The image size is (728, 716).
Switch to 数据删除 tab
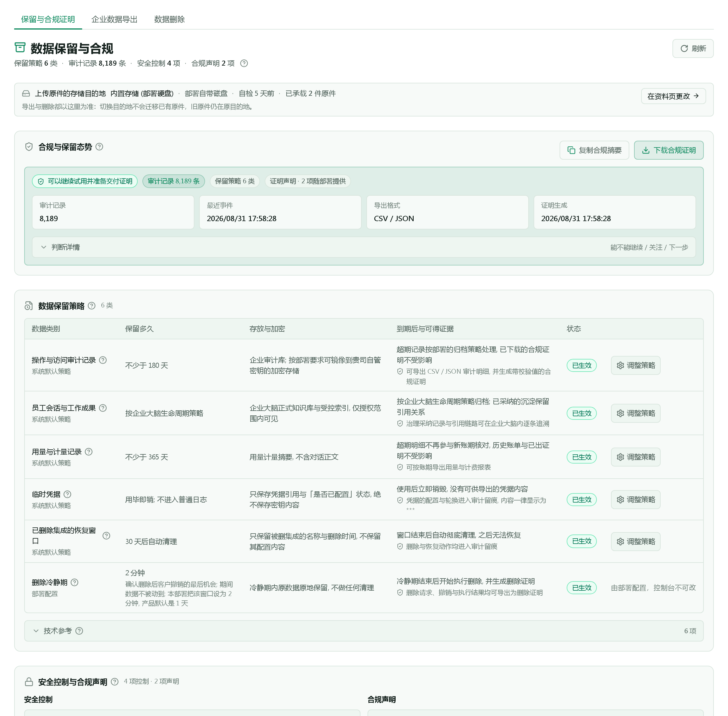click(x=170, y=19)
